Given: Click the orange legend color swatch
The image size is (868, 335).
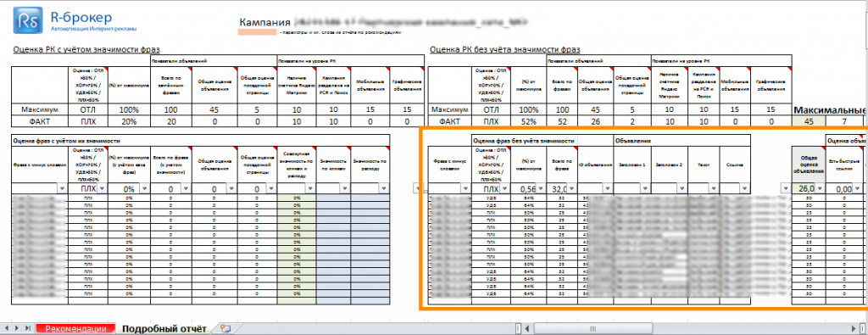Looking at the screenshot, I should (x=257, y=33).
